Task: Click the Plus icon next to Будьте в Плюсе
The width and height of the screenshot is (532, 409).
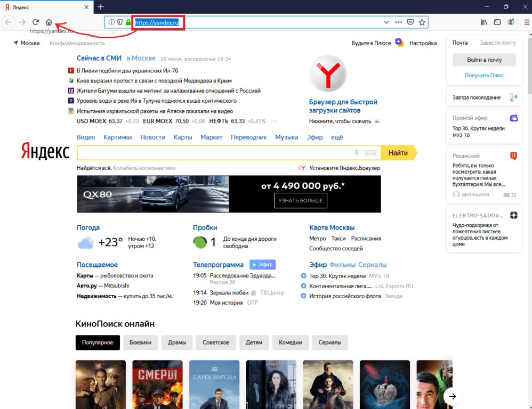Action: (399, 43)
